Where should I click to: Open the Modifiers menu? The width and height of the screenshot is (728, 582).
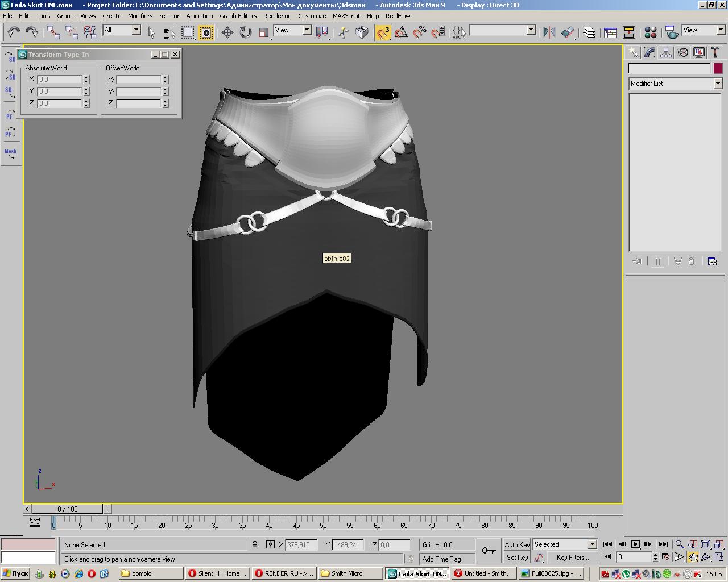140,16
